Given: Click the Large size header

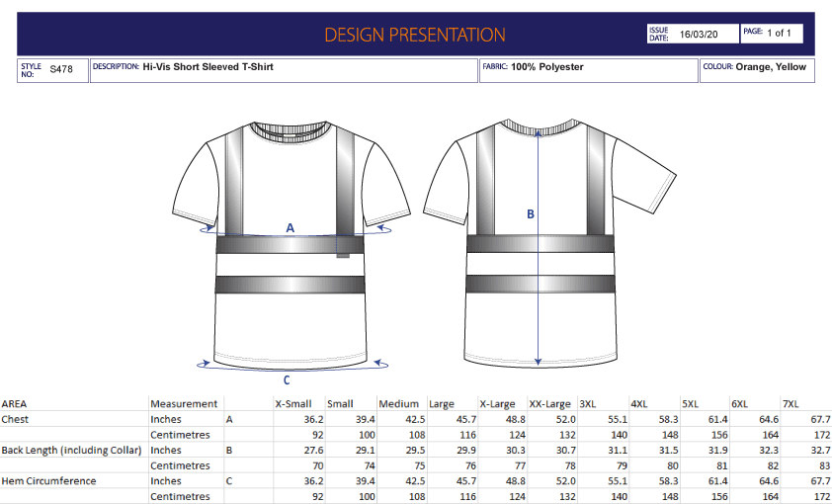Looking at the screenshot, I should [x=442, y=404].
